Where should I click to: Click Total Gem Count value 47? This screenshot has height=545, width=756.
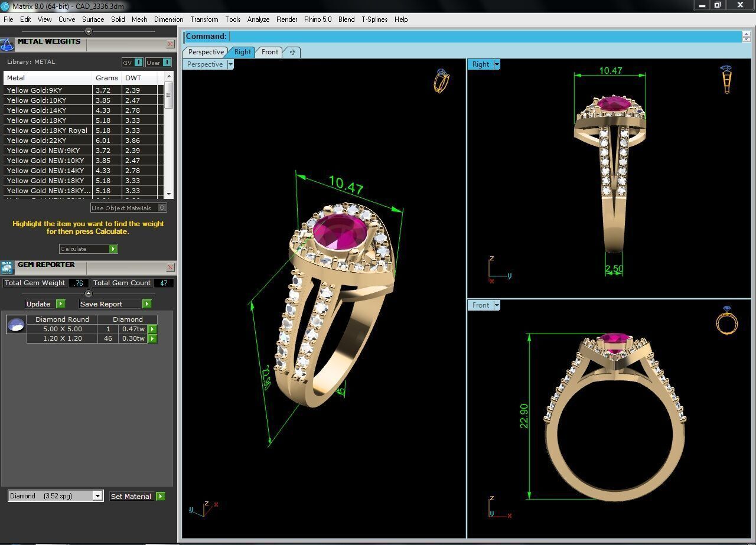[x=164, y=283]
